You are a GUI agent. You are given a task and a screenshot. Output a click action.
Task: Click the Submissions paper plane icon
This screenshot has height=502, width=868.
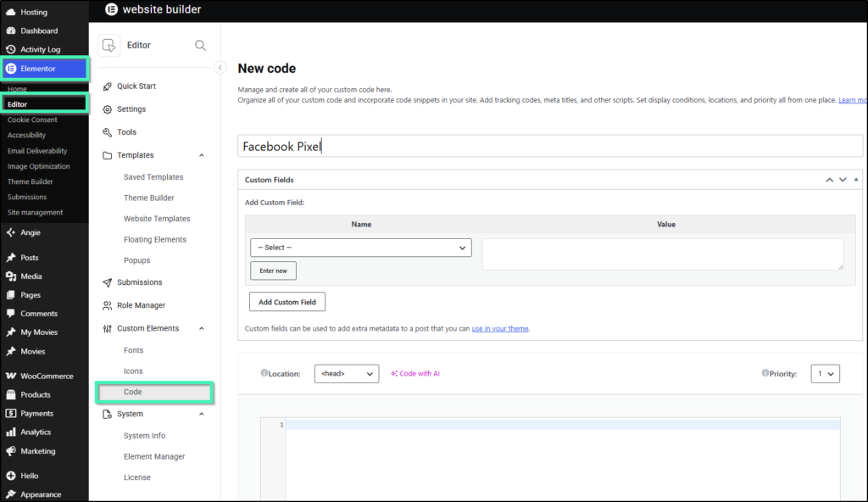(108, 282)
